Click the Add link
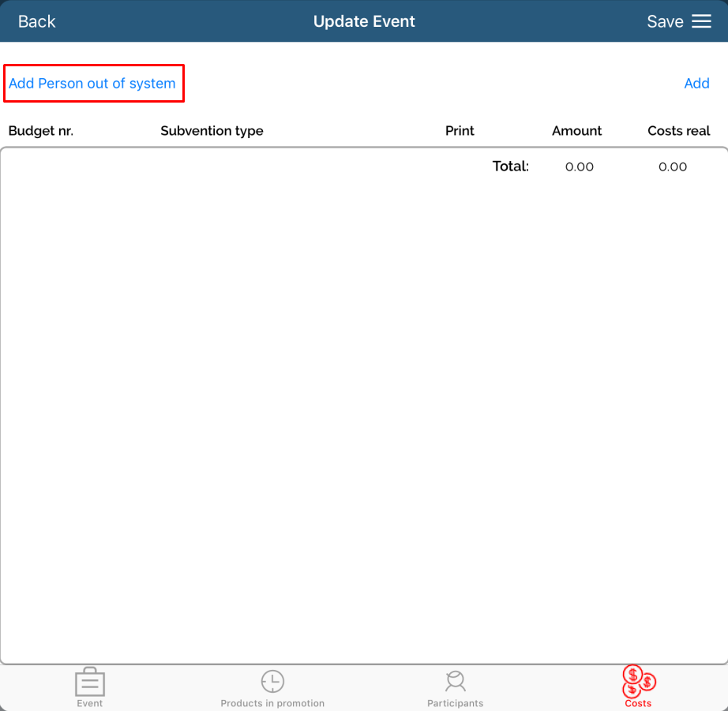The image size is (728, 711). (696, 83)
